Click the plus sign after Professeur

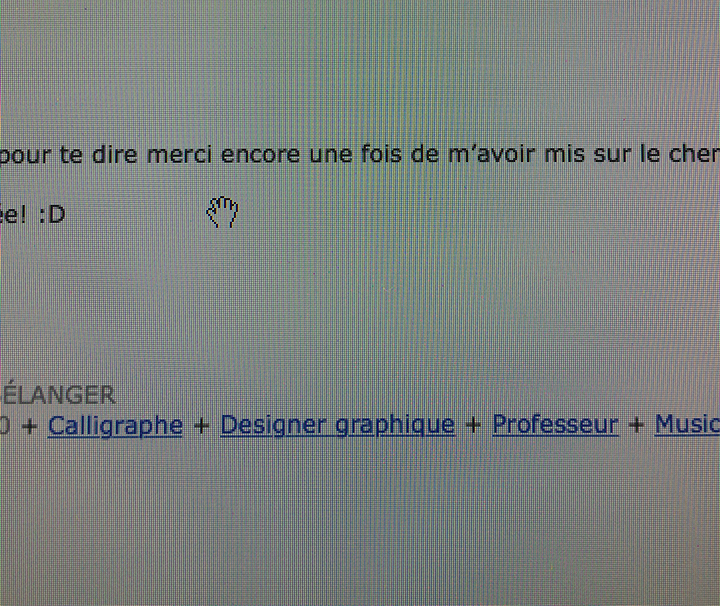[x=636, y=425]
